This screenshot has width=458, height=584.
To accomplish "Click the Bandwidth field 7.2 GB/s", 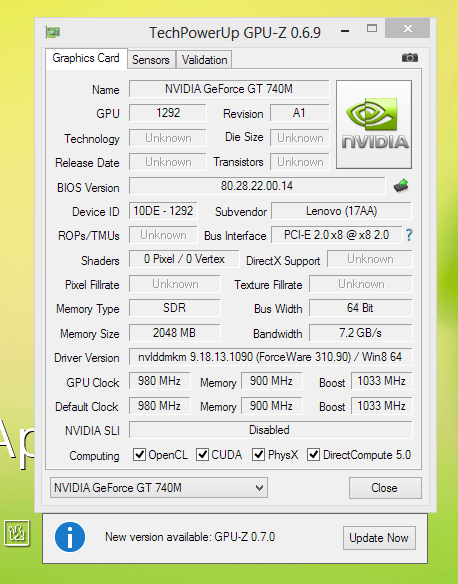I will [360, 333].
